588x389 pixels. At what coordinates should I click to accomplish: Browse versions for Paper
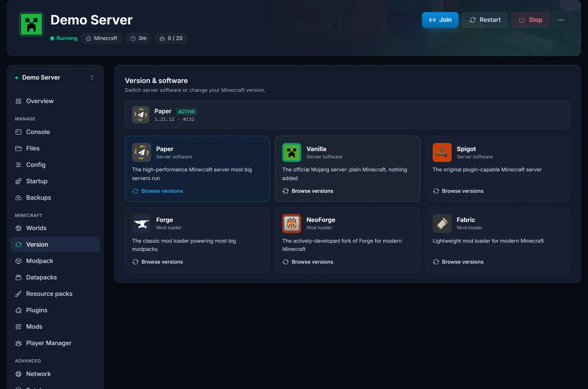(158, 191)
